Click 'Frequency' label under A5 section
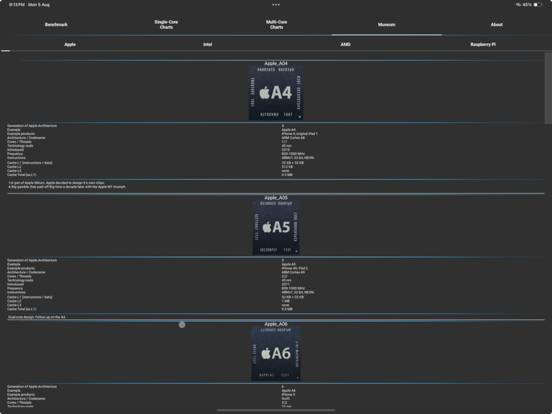 coord(15,288)
